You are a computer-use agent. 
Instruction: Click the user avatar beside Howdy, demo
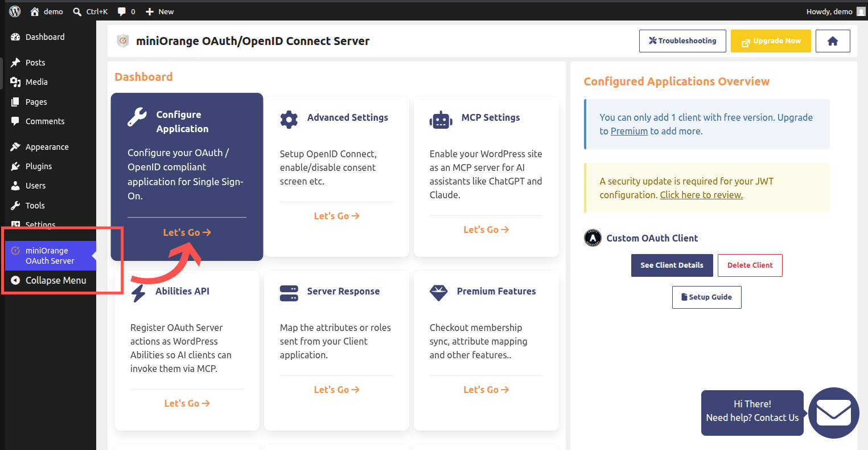click(861, 11)
